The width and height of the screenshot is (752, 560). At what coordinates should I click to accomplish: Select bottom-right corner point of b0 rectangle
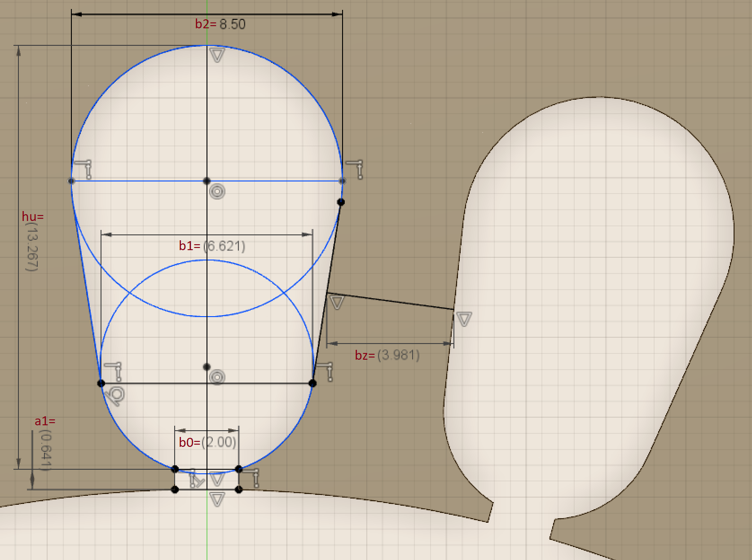[239, 489]
